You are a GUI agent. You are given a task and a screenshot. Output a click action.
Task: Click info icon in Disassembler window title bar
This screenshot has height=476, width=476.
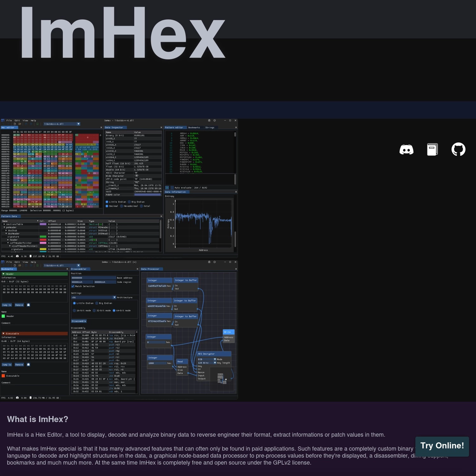pyautogui.click(x=215, y=262)
